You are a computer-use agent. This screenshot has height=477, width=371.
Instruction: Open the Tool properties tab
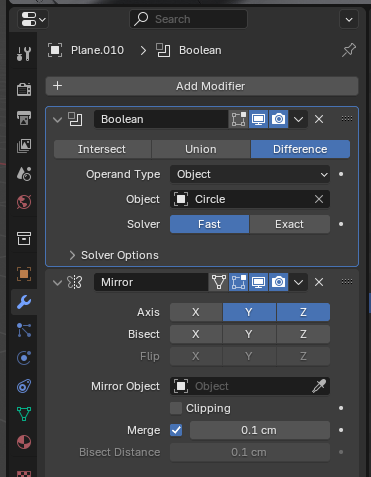[24, 54]
